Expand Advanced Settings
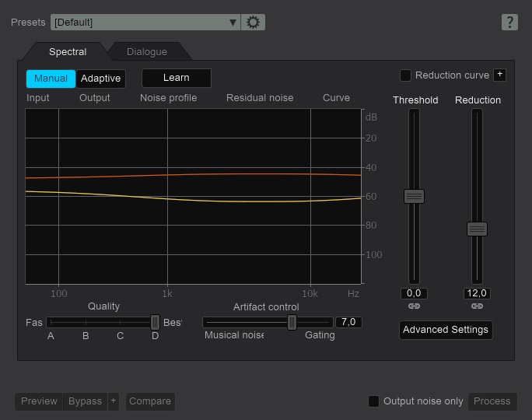 click(446, 330)
